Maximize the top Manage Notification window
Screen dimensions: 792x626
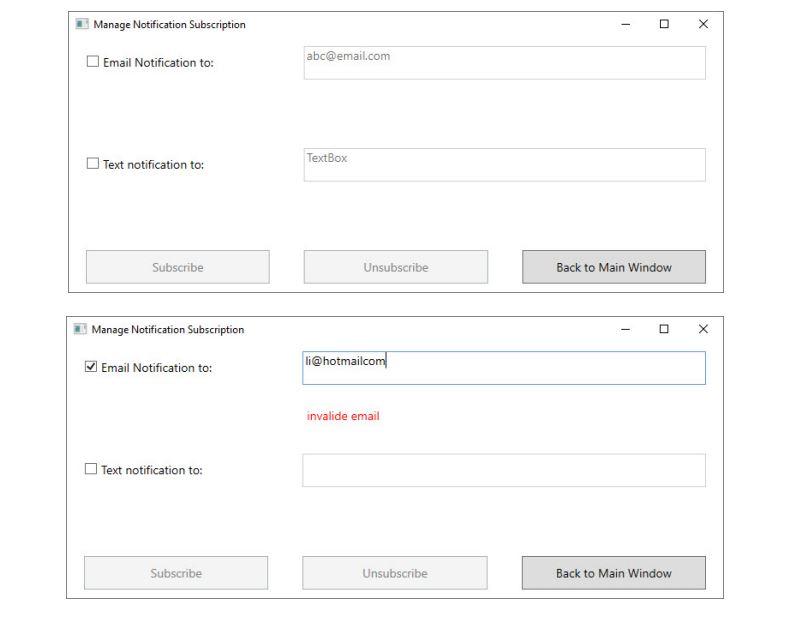664,24
